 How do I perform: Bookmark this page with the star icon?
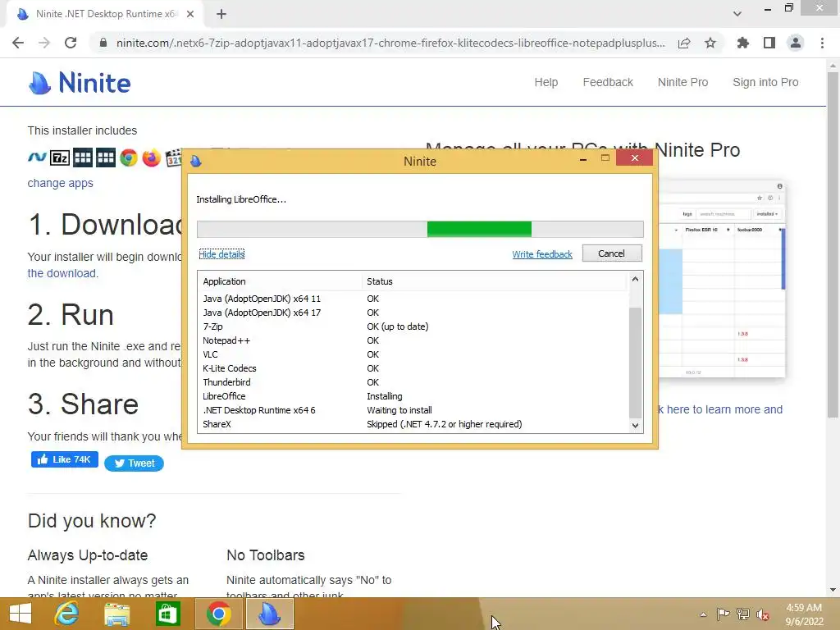pyautogui.click(x=710, y=43)
